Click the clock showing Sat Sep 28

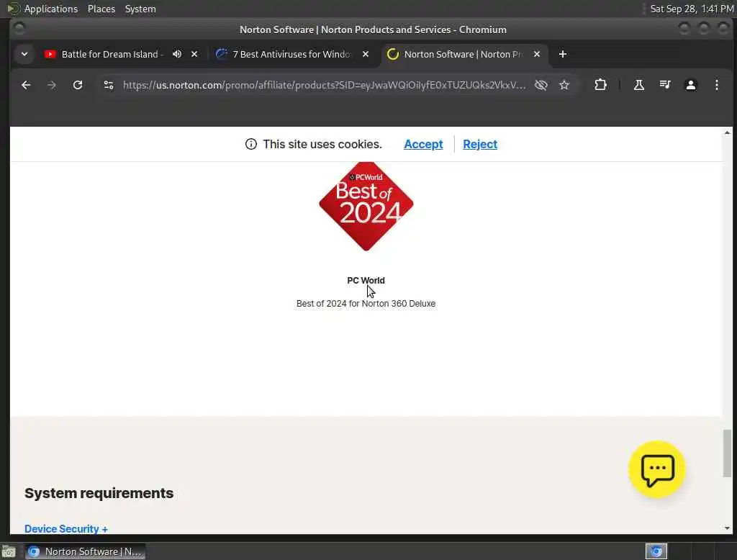[692, 9]
